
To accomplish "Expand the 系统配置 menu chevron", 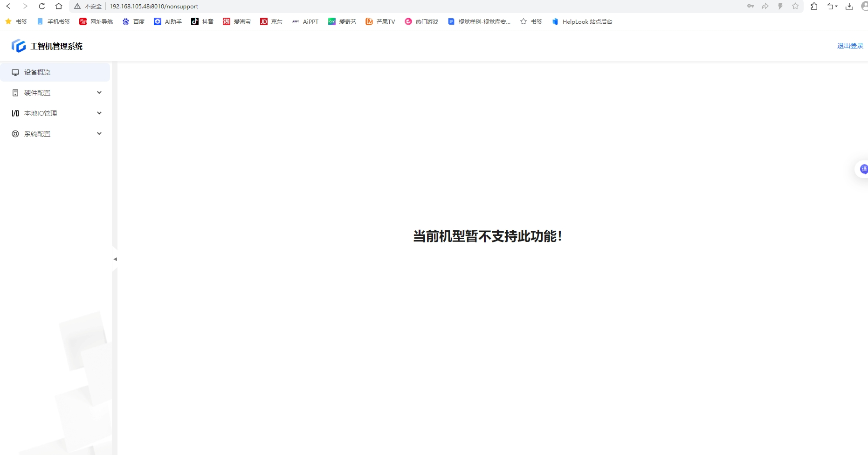I will coord(99,134).
